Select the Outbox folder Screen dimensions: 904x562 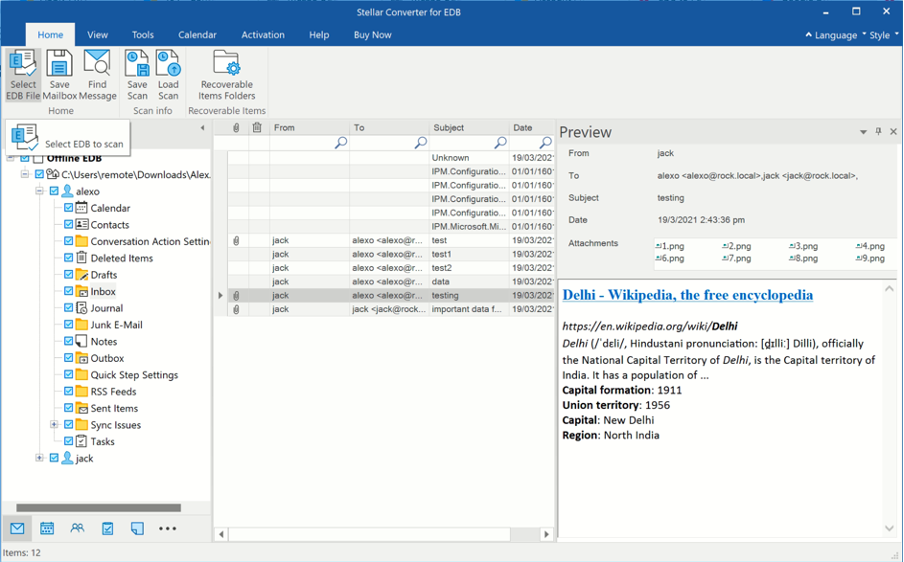click(x=107, y=358)
